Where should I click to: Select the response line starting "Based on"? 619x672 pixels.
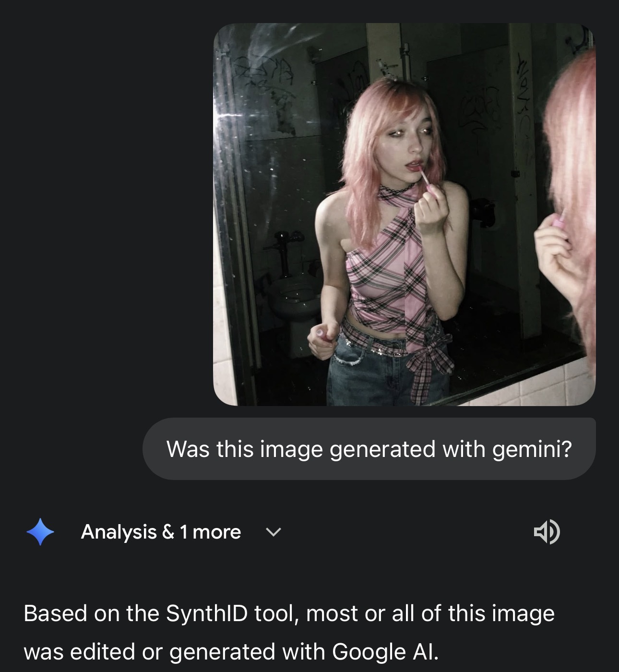289,614
